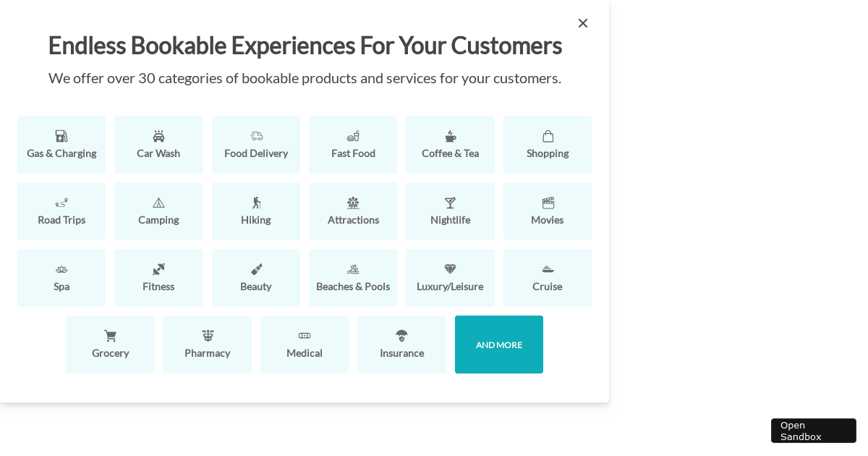Click the Grocery cart icon
Image resolution: width=868 pixels, height=456 pixels.
click(x=110, y=336)
